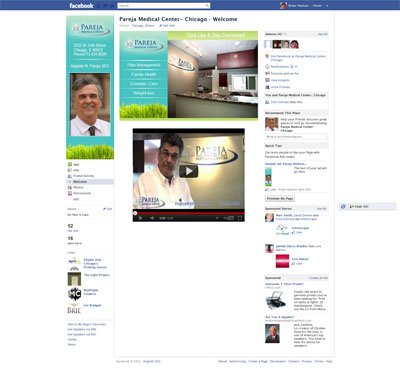The height and width of the screenshot is (373, 400).
Task: Click the Facebook logo in the top bar
Action: tap(81, 5)
